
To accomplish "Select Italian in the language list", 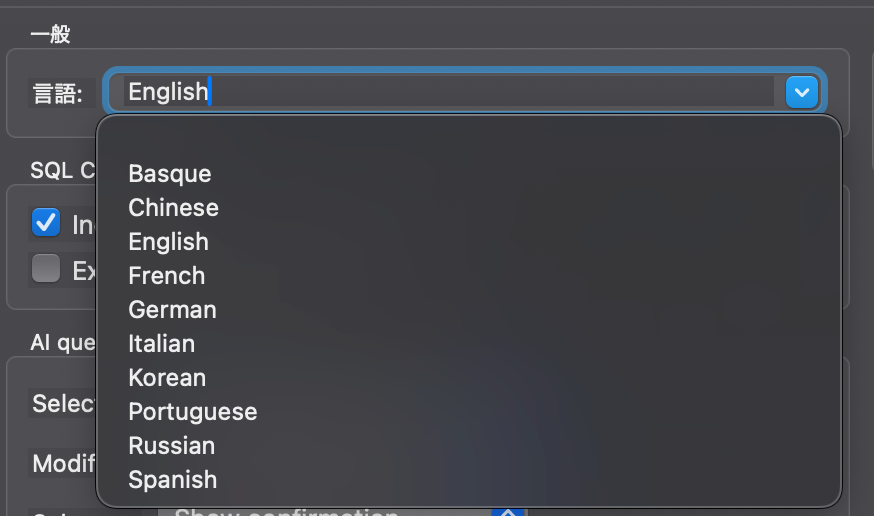I will click(x=161, y=344).
